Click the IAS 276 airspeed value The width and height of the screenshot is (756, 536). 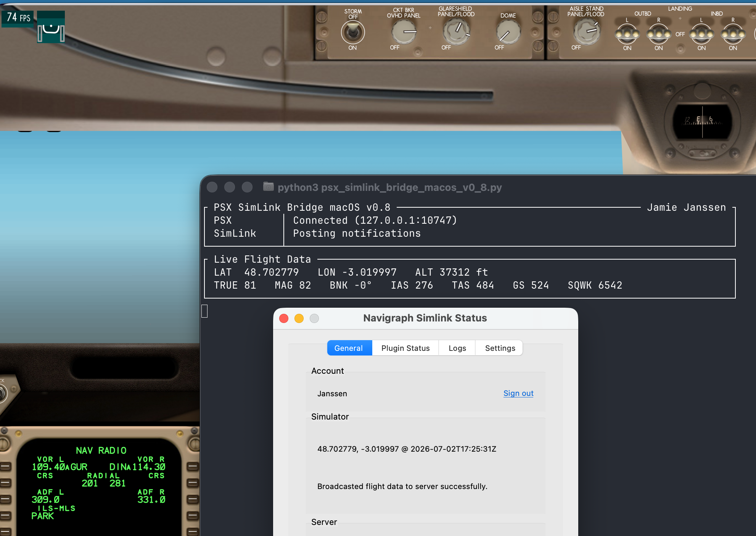412,285
